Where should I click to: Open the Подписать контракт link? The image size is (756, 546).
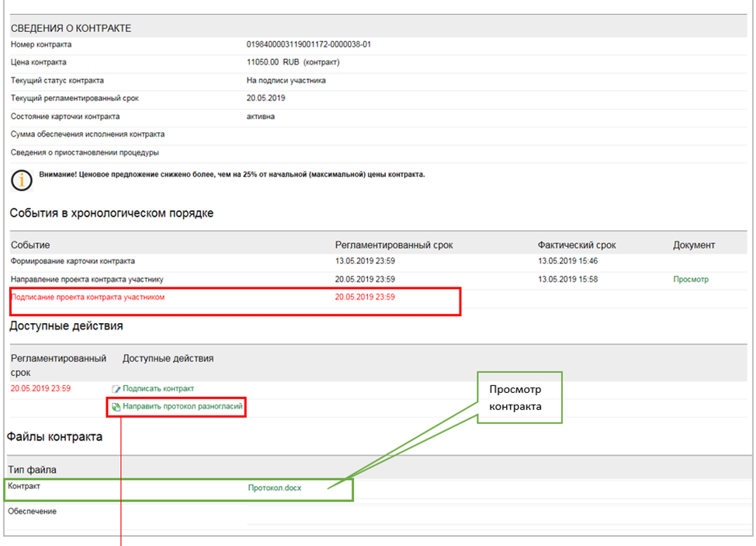(x=158, y=388)
